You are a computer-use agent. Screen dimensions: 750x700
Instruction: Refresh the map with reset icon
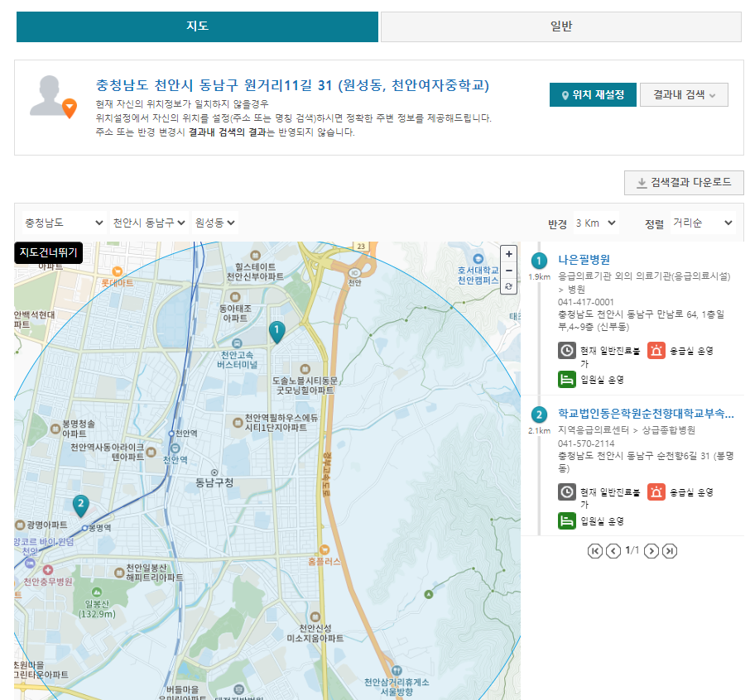point(509,286)
